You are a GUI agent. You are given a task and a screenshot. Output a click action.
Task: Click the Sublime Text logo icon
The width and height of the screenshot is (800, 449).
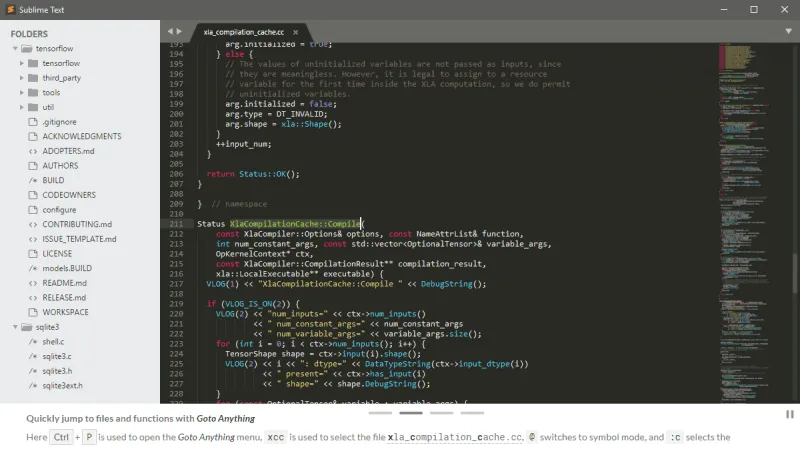[10, 9]
